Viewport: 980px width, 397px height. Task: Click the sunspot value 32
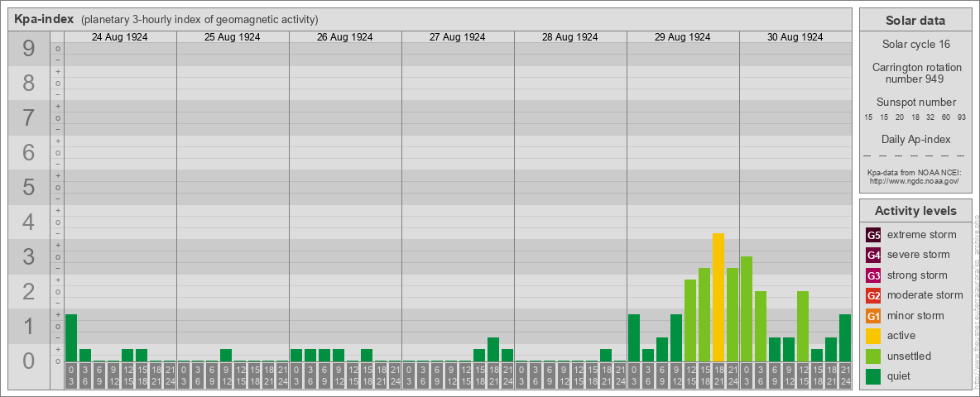(930, 117)
